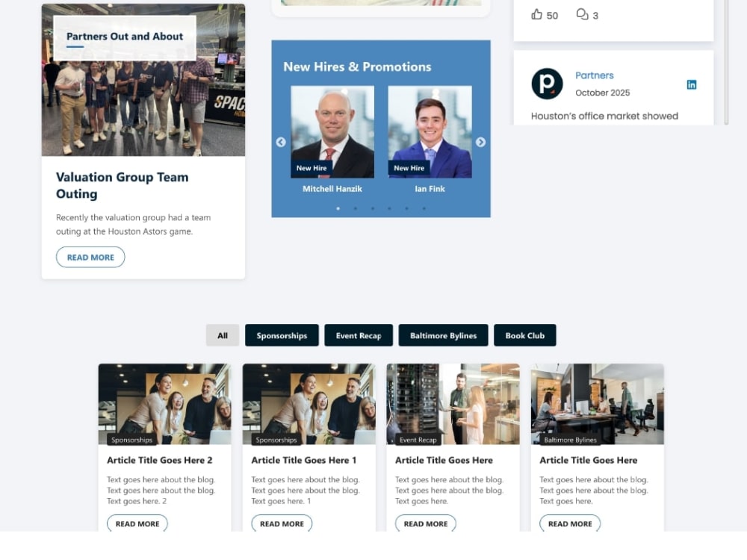The width and height of the screenshot is (747, 560).
Task: Open the Valuation Group Team Outing title
Action: click(x=122, y=185)
